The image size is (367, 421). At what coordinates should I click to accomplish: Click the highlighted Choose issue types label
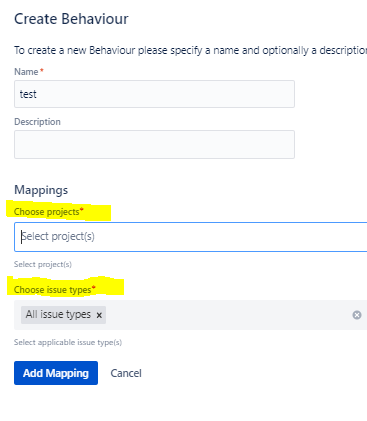pos(53,290)
